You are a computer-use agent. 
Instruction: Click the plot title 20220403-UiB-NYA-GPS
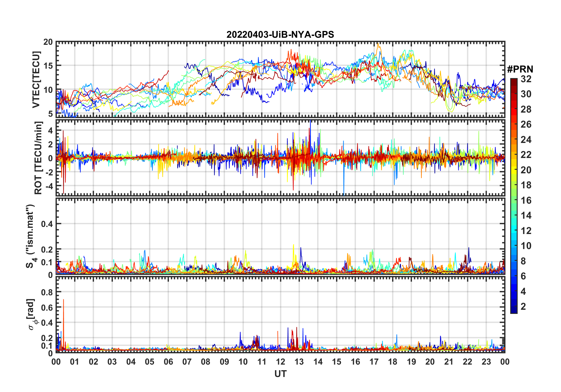(x=280, y=34)
